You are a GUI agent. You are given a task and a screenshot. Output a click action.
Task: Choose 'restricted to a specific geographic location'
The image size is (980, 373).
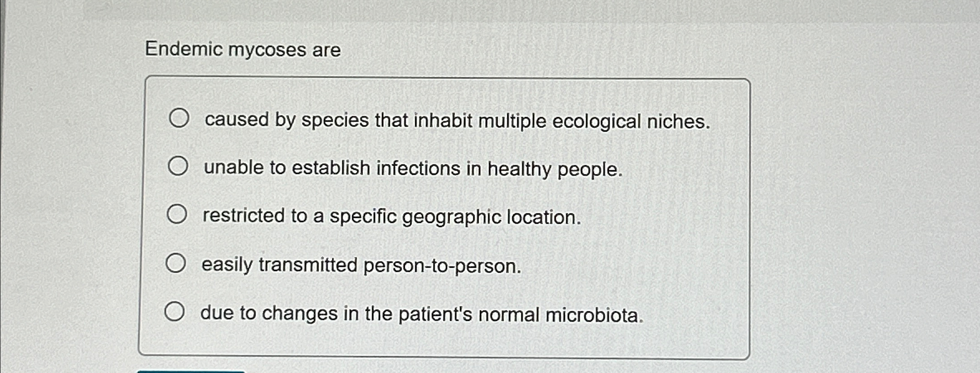click(178, 214)
